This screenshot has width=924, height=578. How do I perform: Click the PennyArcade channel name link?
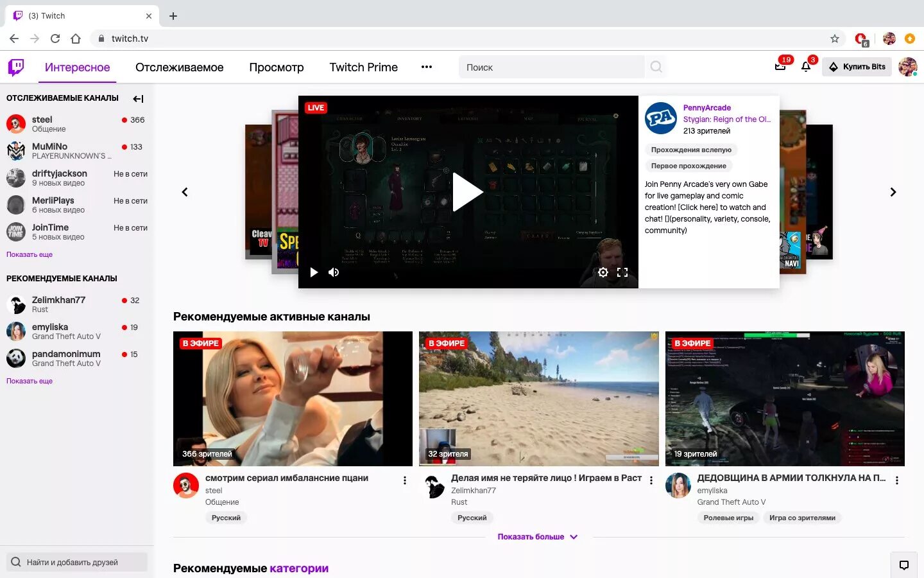[x=706, y=108]
